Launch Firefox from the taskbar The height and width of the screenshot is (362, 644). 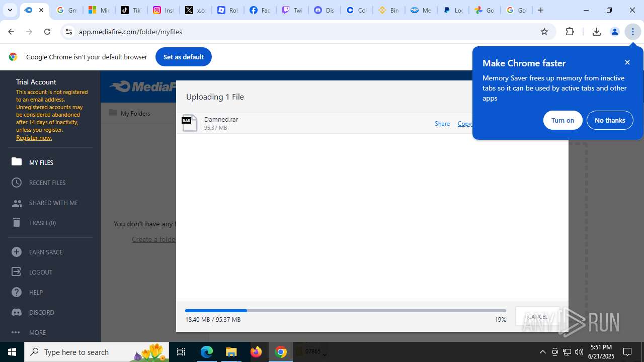tap(256, 352)
